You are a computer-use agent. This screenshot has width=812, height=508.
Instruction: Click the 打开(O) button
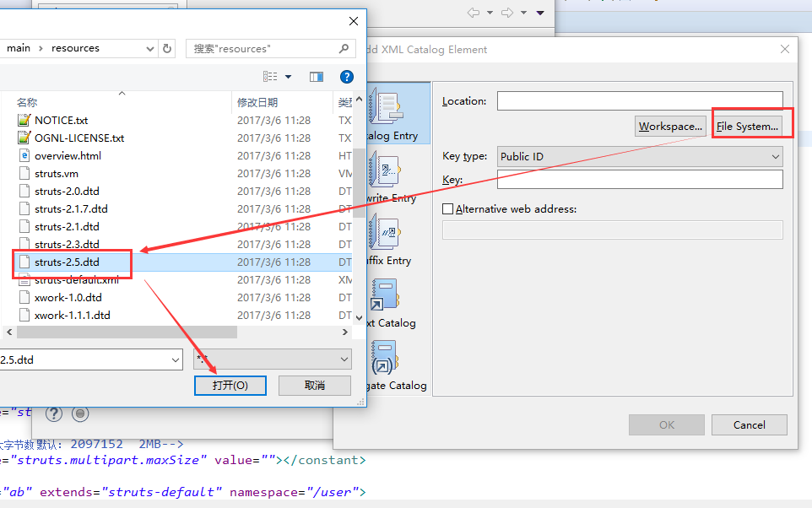(x=230, y=386)
